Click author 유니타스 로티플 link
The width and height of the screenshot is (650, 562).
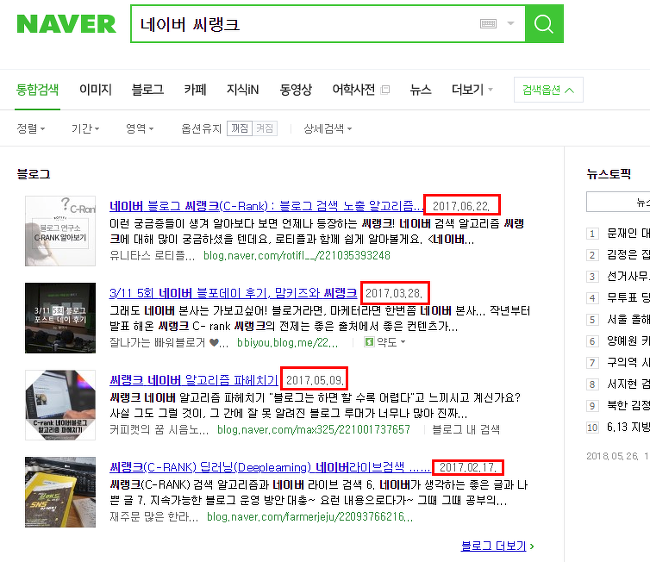tap(152, 255)
